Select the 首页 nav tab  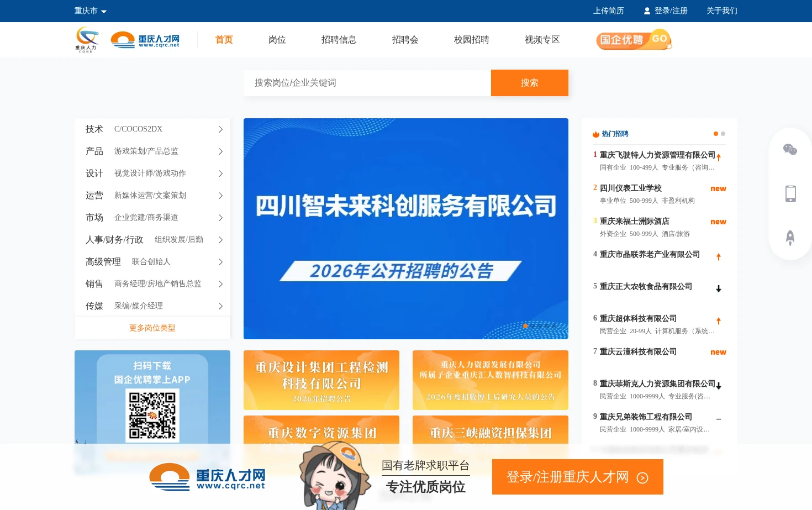click(224, 40)
